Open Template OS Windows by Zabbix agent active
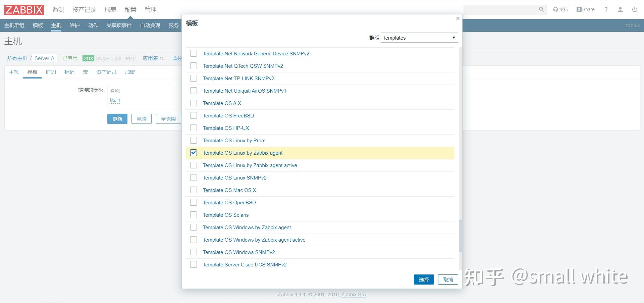 click(254, 240)
